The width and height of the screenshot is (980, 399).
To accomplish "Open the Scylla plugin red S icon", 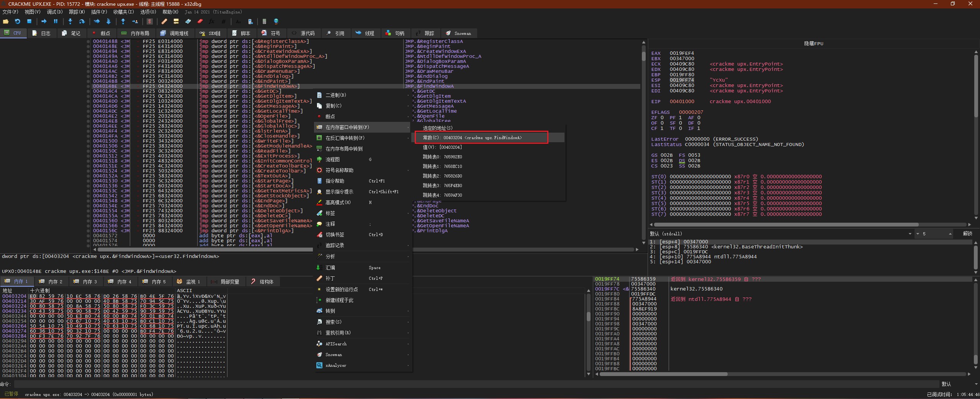I will pyautogui.click(x=150, y=21).
